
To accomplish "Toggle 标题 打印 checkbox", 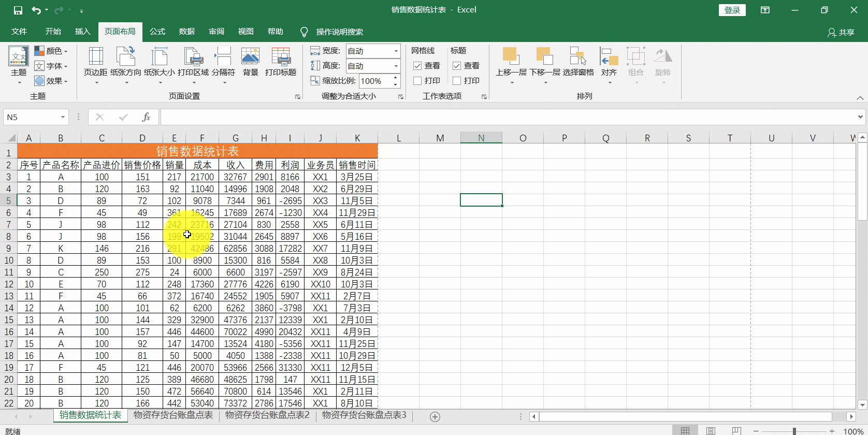I will pyautogui.click(x=457, y=81).
